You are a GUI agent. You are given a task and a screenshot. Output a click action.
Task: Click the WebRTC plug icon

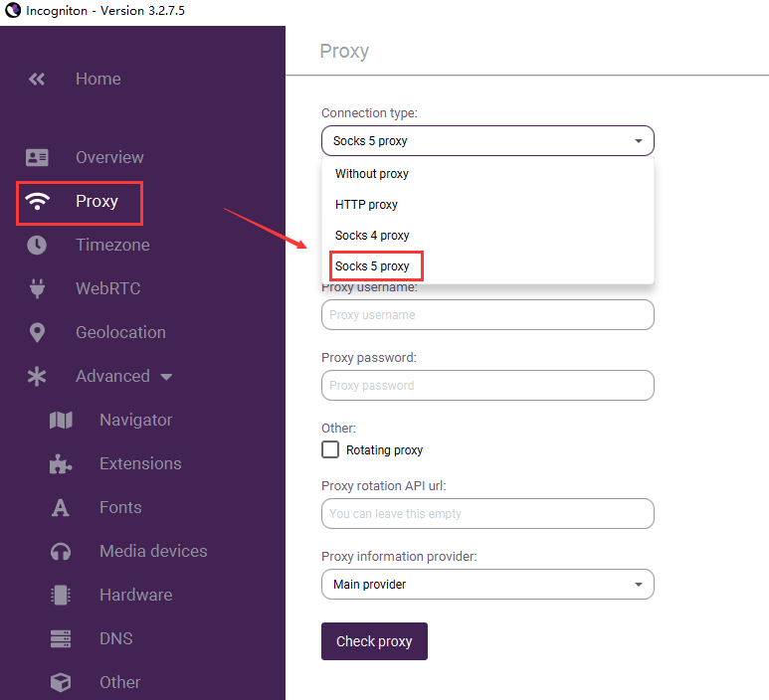(37, 288)
